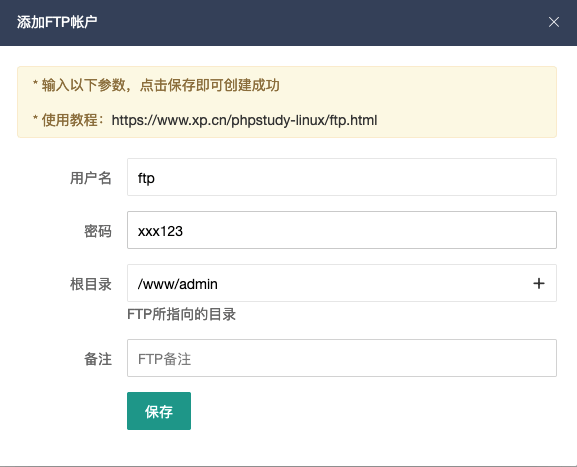
Task: Click the plus icon in 根目录 field
Action: pos(539,283)
